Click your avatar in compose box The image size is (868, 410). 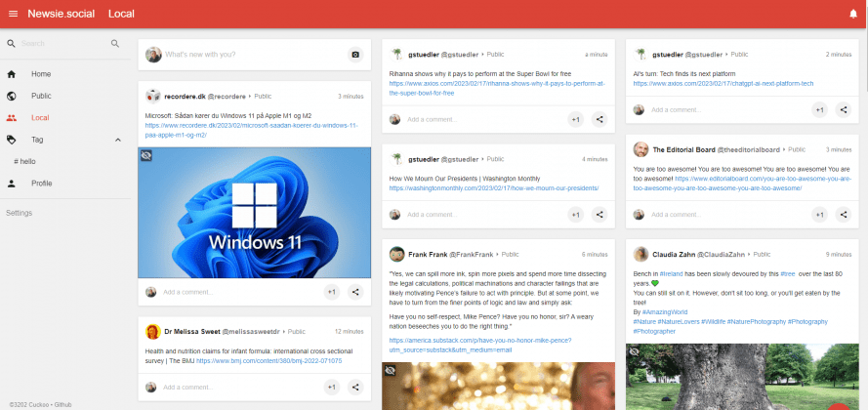click(153, 55)
